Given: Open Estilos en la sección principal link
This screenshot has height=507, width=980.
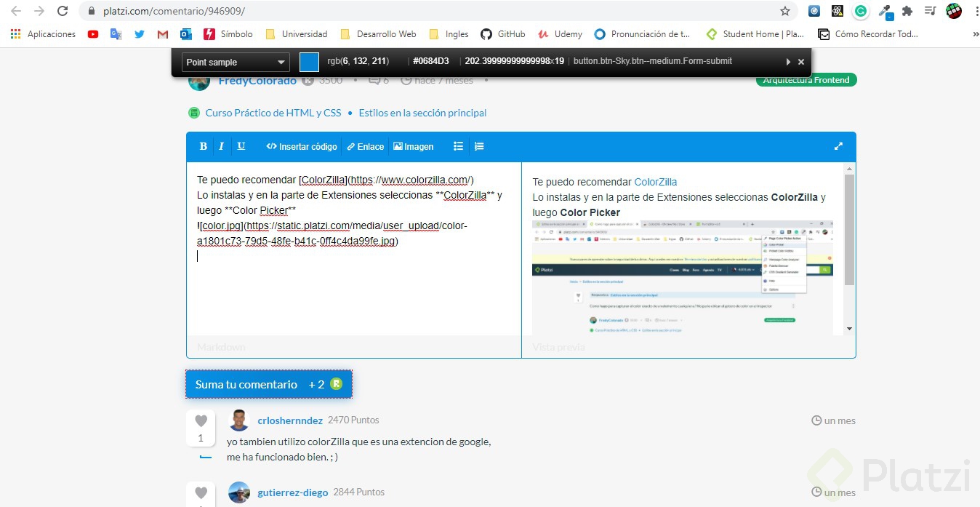Looking at the screenshot, I should [422, 113].
